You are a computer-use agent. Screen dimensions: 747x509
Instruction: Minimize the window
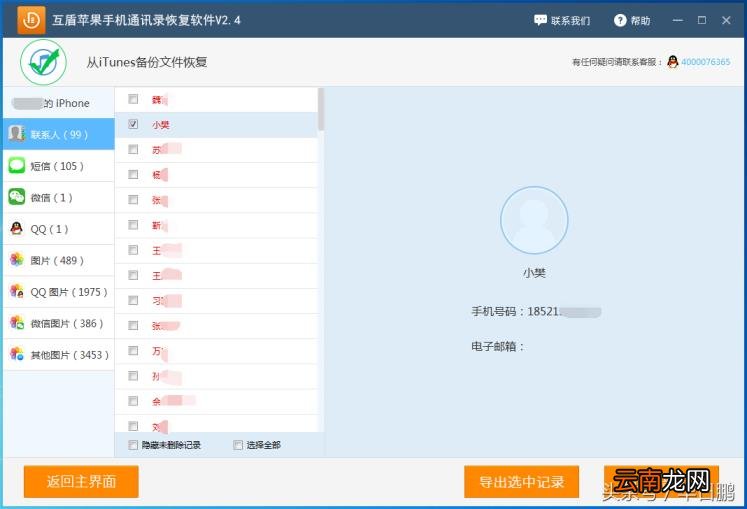pyautogui.click(x=677, y=20)
